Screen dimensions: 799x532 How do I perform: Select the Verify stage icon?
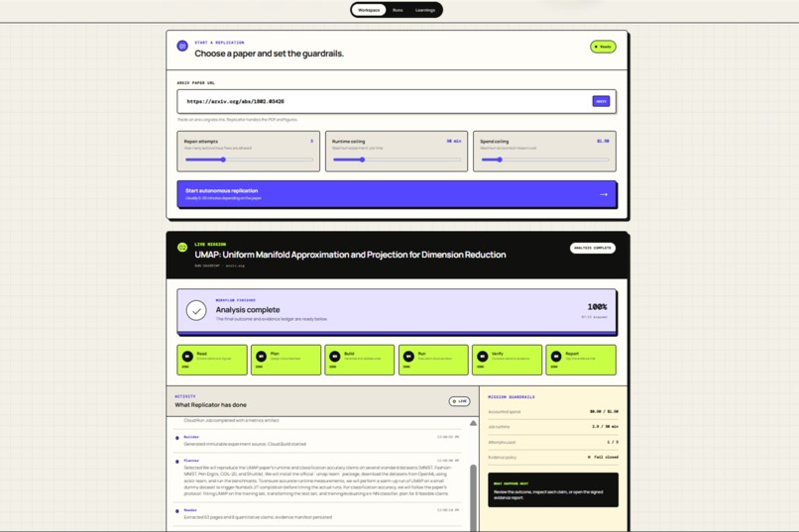[x=482, y=356]
